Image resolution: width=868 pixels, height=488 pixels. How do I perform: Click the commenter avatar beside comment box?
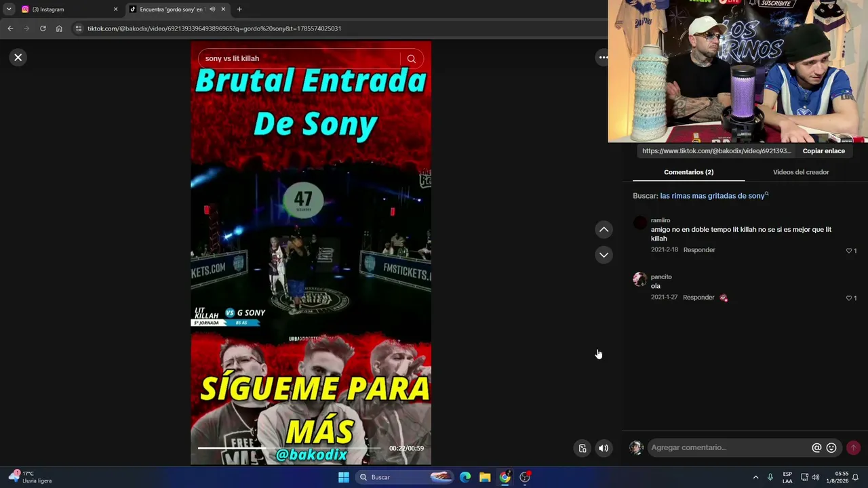(x=636, y=447)
